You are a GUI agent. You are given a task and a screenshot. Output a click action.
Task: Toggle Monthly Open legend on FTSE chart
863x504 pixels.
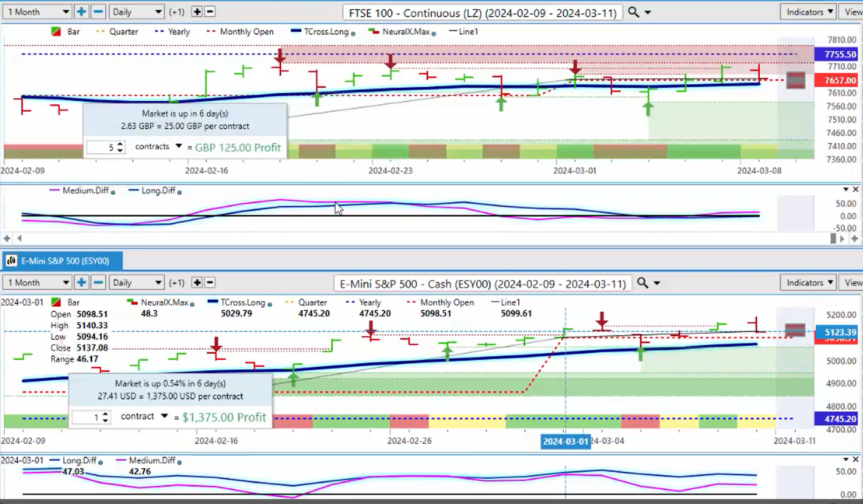[x=239, y=31]
